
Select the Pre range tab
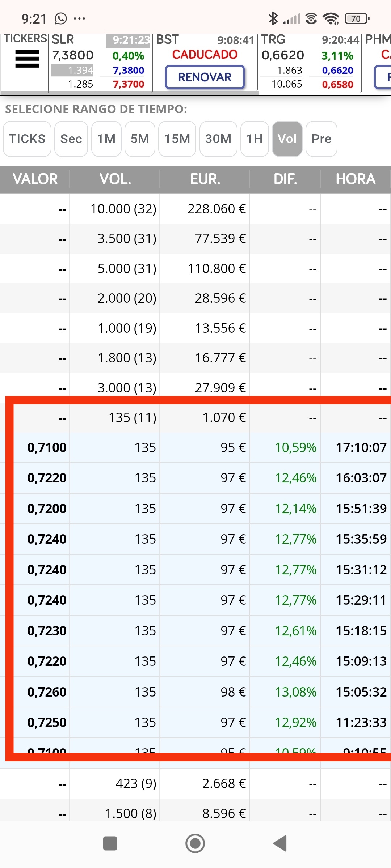tap(321, 139)
